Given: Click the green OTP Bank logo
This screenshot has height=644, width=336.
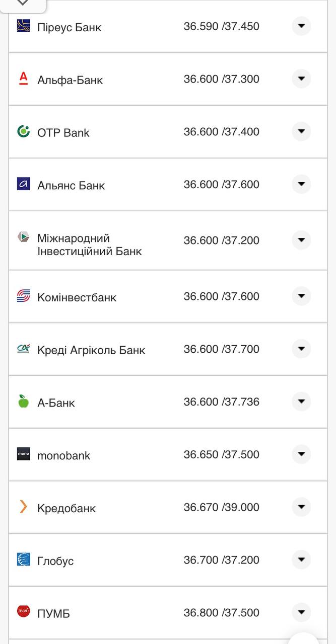Looking at the screenshot, I should 24,131.
